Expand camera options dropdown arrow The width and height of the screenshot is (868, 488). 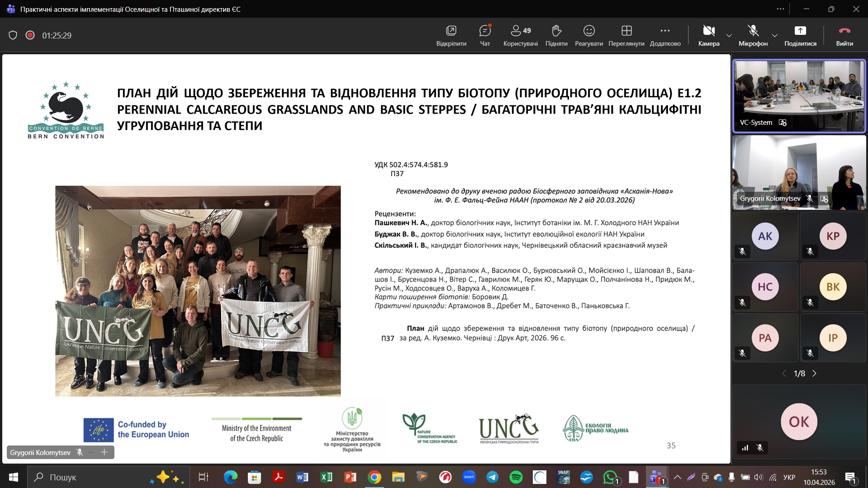click(x=729, y=35)
